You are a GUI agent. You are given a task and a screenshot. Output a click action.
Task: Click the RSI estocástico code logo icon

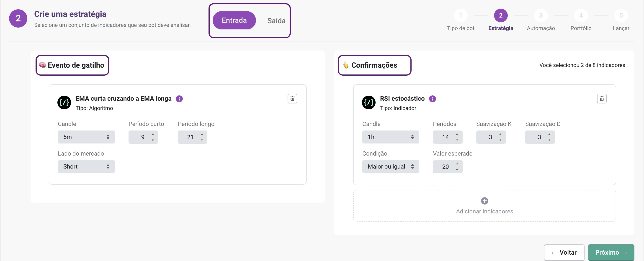click(369, 102)
